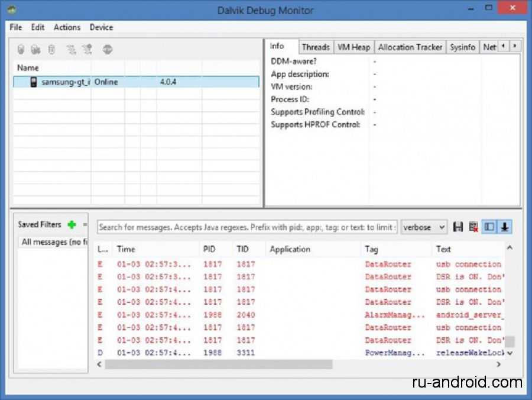Image resolution: width=532 pixels, height=400 pixels.
Task: Save the log using the floppy disk icon
Action: click(x=458, y=227)
